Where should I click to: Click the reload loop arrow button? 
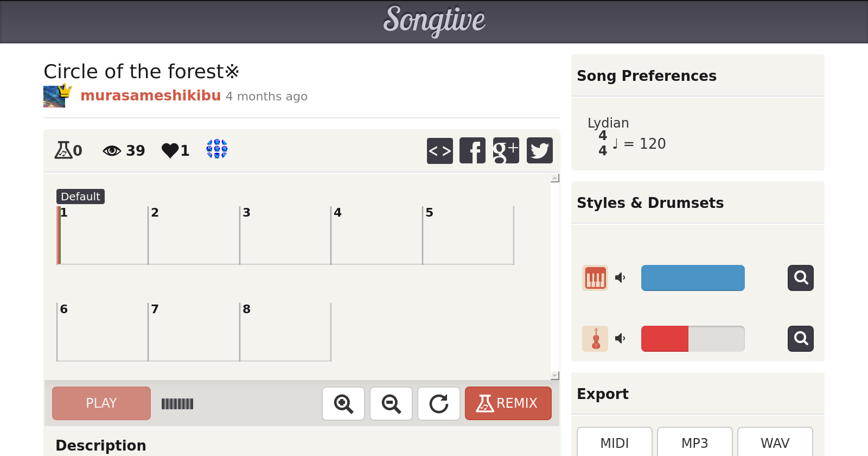439,403
